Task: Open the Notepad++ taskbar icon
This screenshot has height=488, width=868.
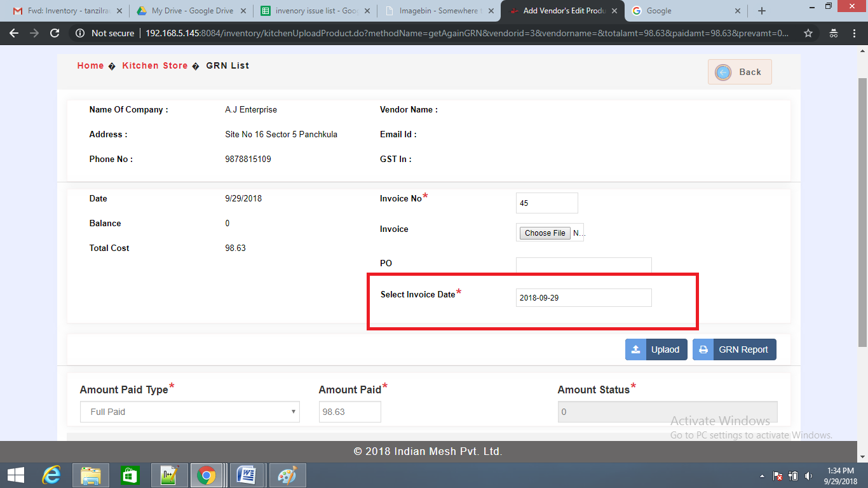Action: [169, 475]
